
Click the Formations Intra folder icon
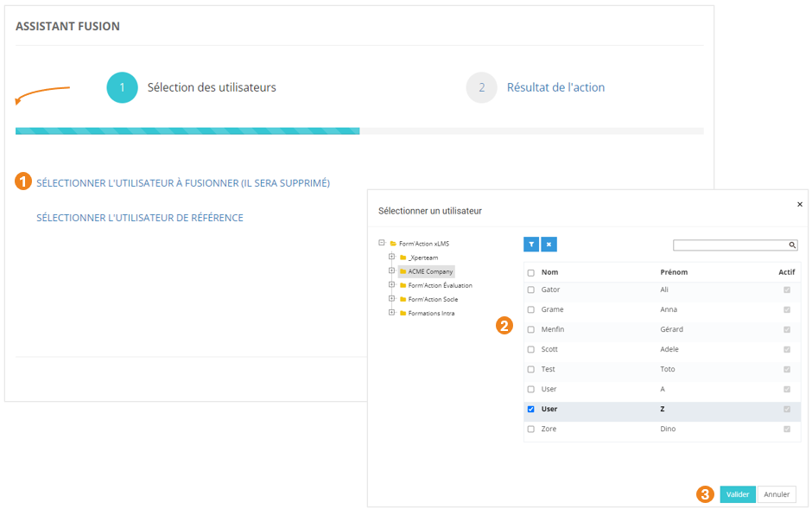(403, 313)
